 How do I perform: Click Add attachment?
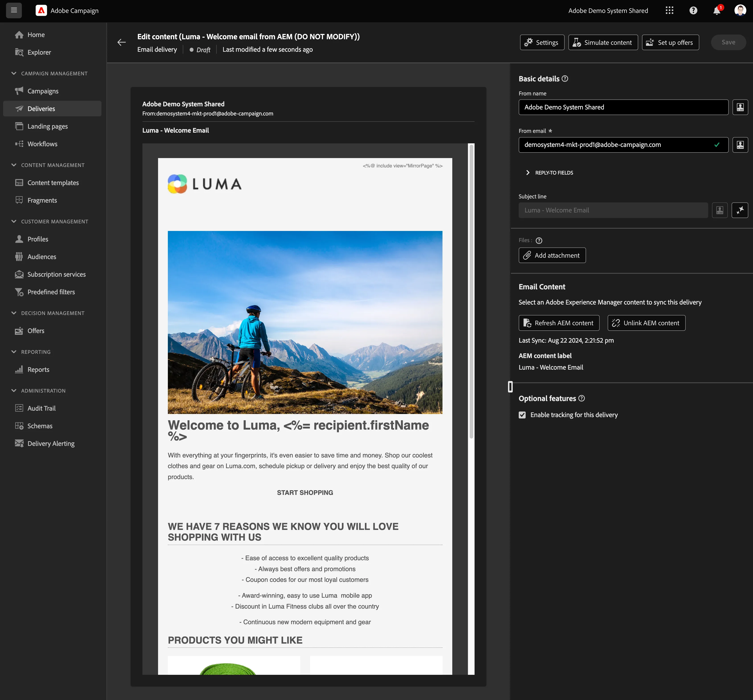[552, 256]
